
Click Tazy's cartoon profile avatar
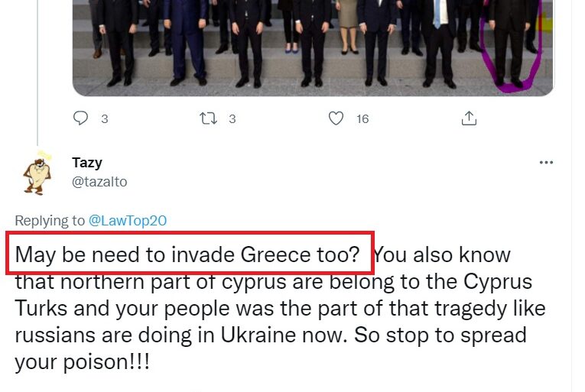pos(37,173)
